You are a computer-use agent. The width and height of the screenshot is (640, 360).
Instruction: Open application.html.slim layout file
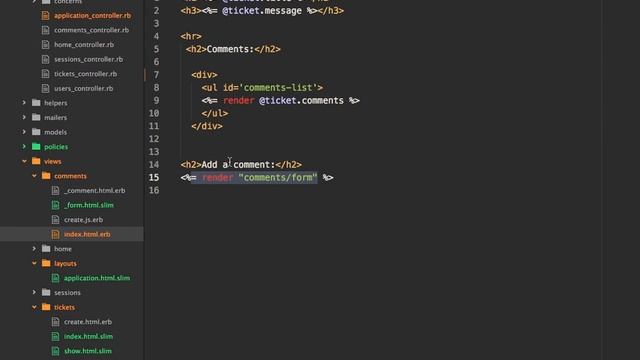(97, 278)
